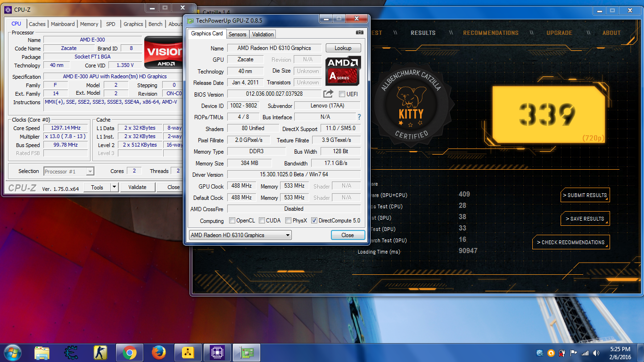Click Check Recommendations in Catzilla
644x362 pixels.
(x=571, y=242)
